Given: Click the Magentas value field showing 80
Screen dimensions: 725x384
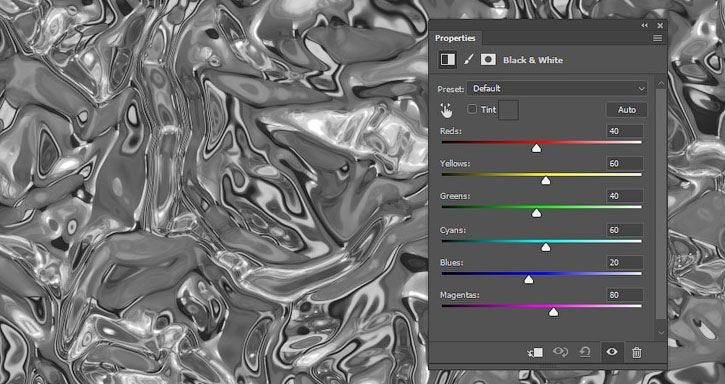Looking at the screenshot, I should click(625, 295).
